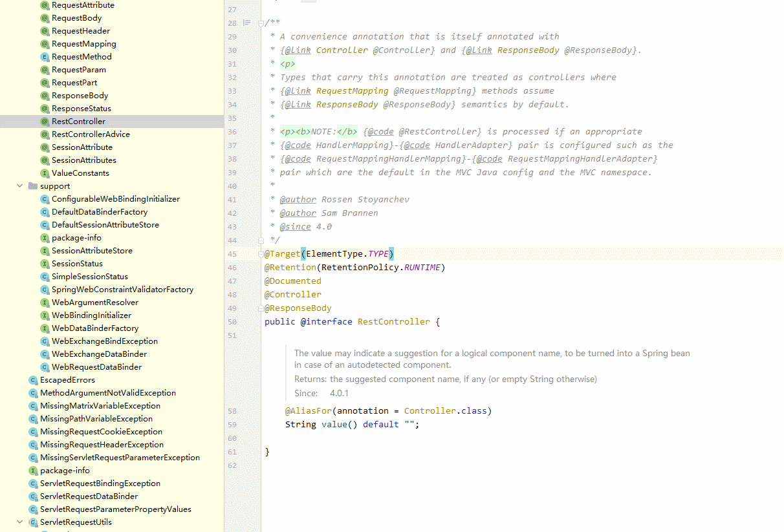784x532 pixels.
Task: Click the @Controller annotation on line 48
Action: click(292, 295)
